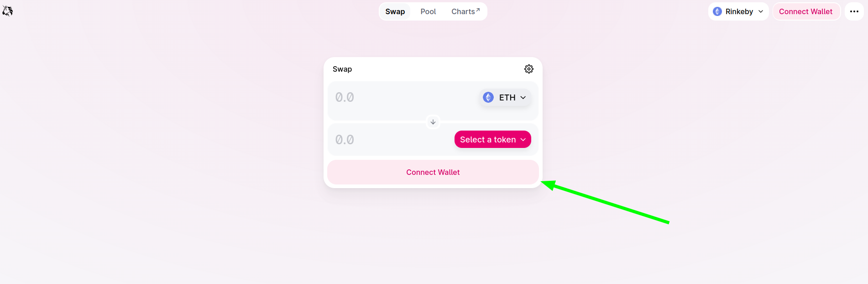The height and width of the screenshot is (284, 868).
Task: Click the Ethereum logo beside ETH
Action: pyautogui.click(x=488, y=97)
